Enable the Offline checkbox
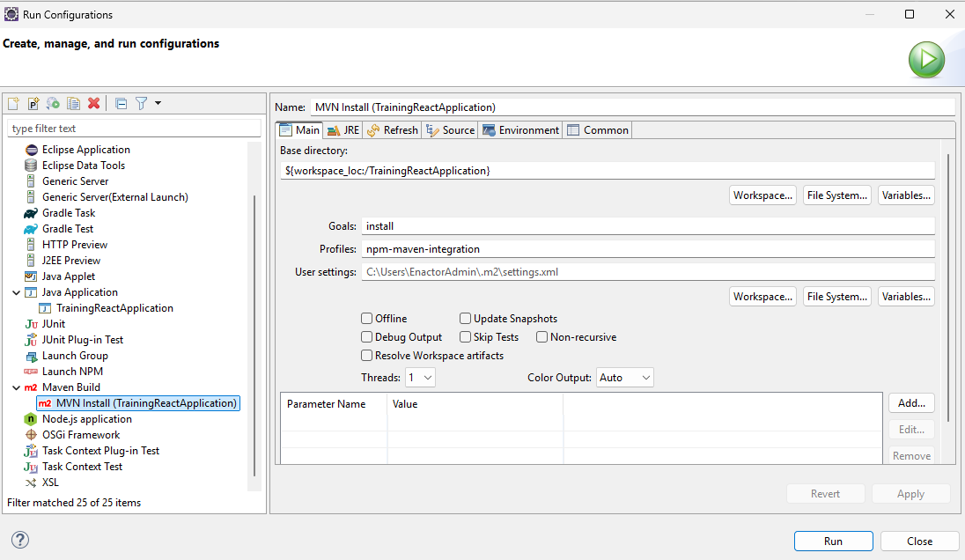Screen dimensions: 965x560 click(367, 319)
